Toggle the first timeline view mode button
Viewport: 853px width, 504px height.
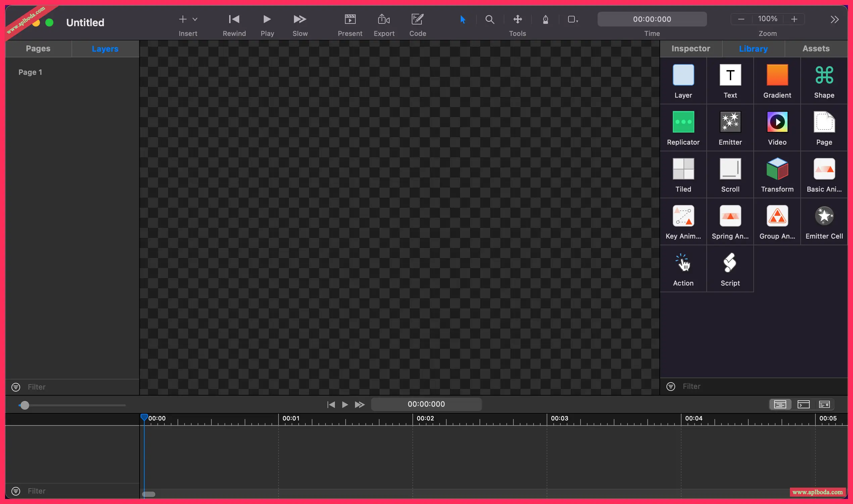point(780,404)
